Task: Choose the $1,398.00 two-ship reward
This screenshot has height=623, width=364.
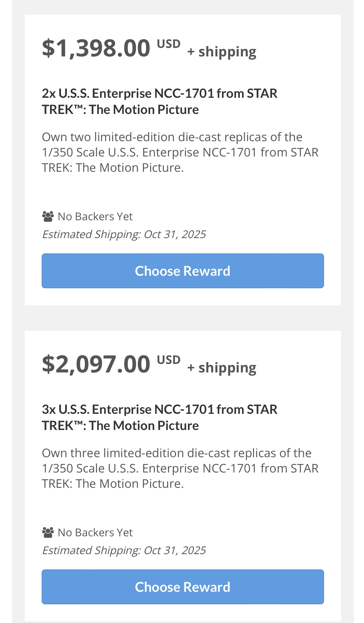Action: coord(183,271)
